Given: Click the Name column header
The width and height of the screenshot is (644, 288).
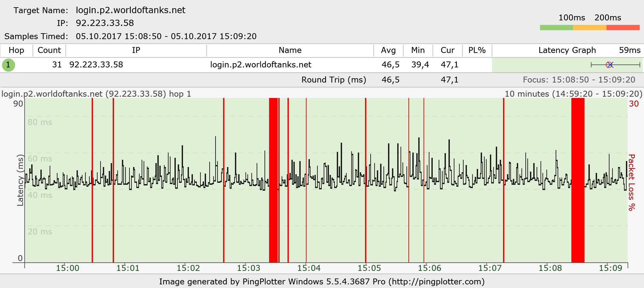Looking at the screenshot, I should (x=290, y=50).
